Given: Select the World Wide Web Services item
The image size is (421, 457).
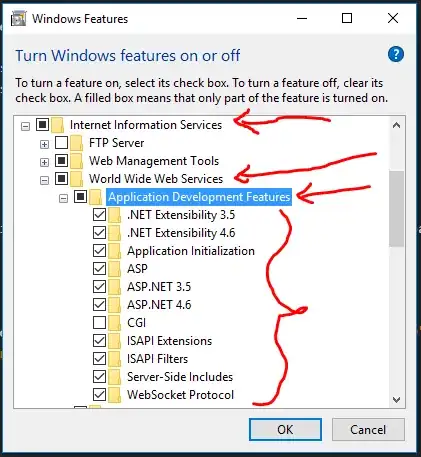Looking at the screenshot, I should [x=156, y=179].
